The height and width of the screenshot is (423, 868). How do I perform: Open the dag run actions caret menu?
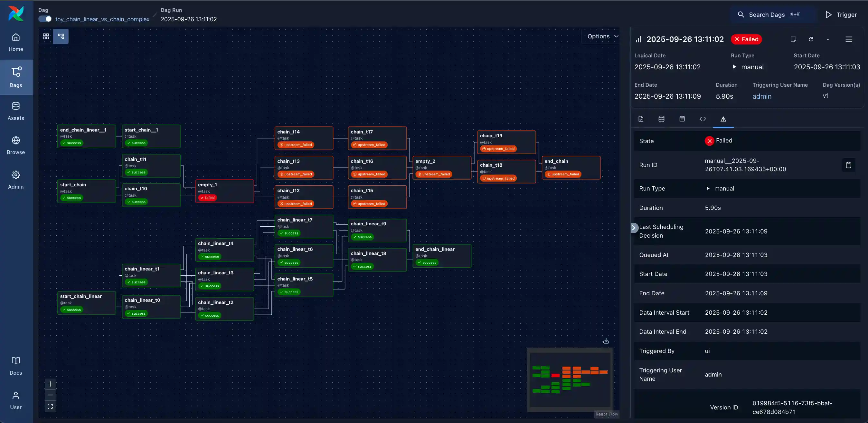tap(828, 39)
